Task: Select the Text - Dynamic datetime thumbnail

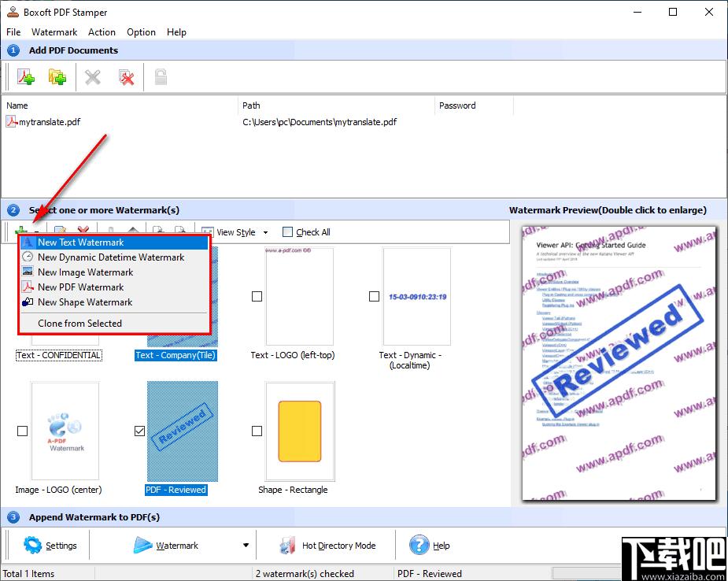Action: (417, 296)
